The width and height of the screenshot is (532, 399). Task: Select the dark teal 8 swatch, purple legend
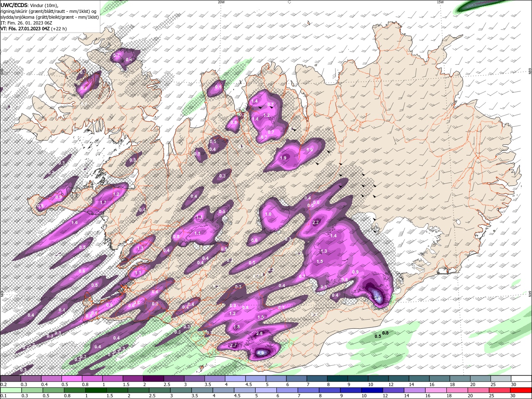pyautogui.click(x=337, y=379)
